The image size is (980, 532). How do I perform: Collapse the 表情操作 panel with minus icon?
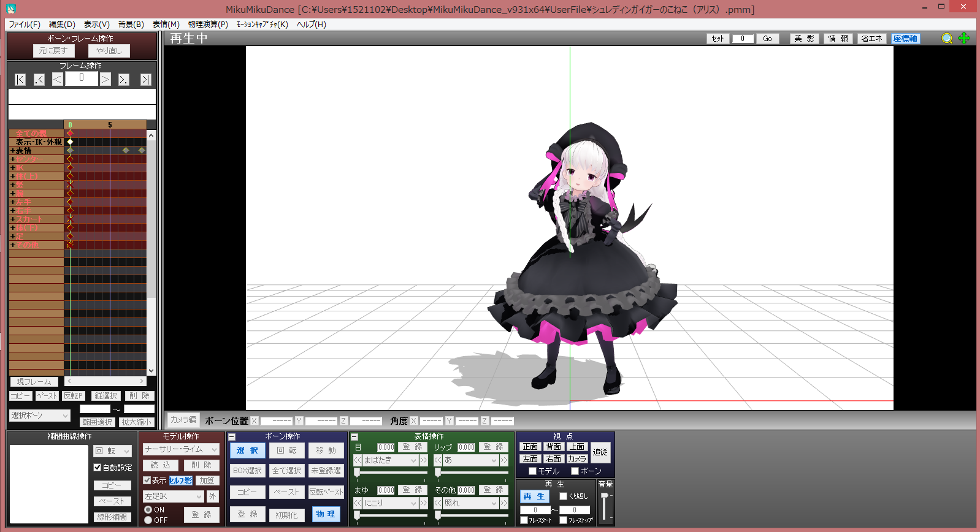coord(354,437)
